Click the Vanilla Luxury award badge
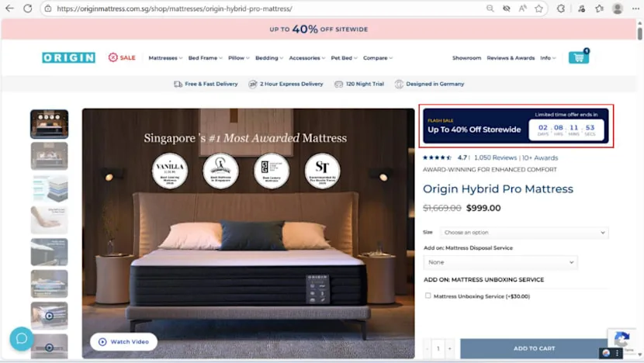The width and height of the screenshot is (644, 363). point(170,171)
